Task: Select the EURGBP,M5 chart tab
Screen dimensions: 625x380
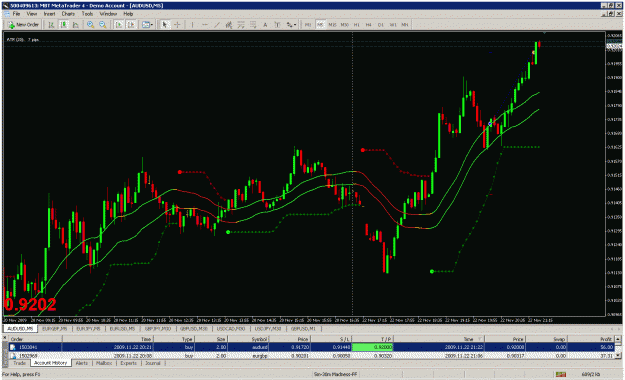Action: pyautogui.click(x=55, y=329)
